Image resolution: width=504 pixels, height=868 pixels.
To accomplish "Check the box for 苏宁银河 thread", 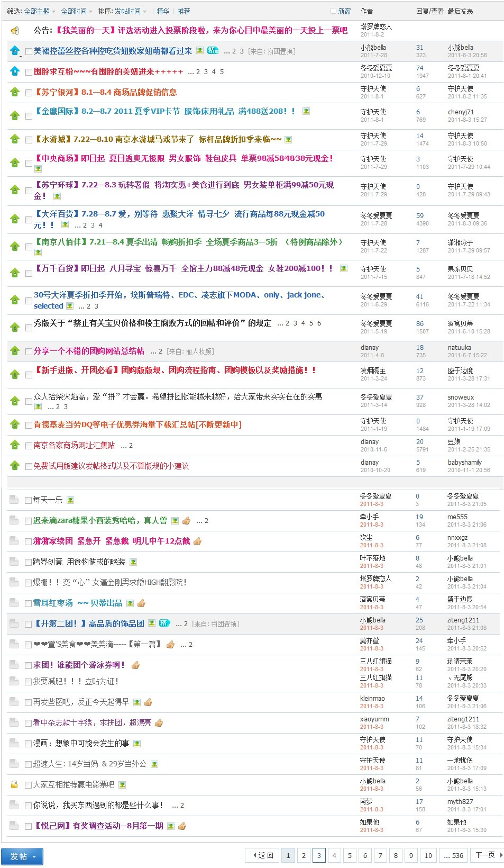I will [29, 93].
